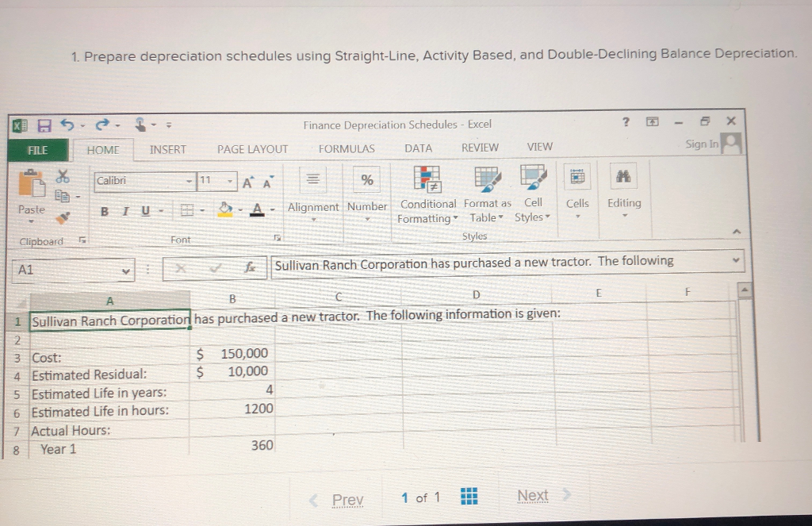Switch to the DATA tab
Screen dimensions: 812x526
[418, 148]
